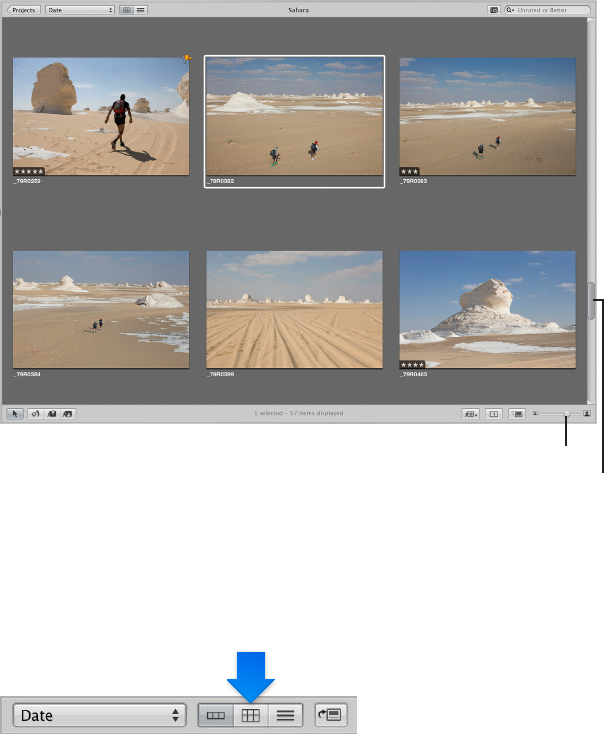
Task: Open the Viewer Mode pop-up button
Action: (x=471, y=414)
